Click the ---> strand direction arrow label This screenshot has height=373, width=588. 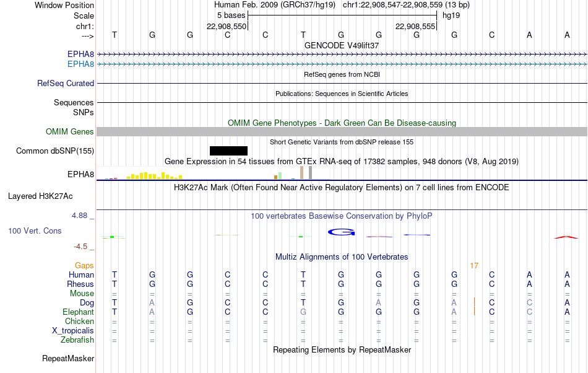87,36
